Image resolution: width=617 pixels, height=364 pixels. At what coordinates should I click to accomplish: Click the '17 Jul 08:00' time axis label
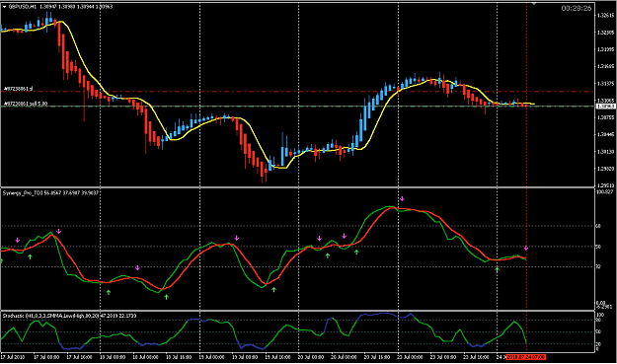pyautogui.click(x=46, y=357)
